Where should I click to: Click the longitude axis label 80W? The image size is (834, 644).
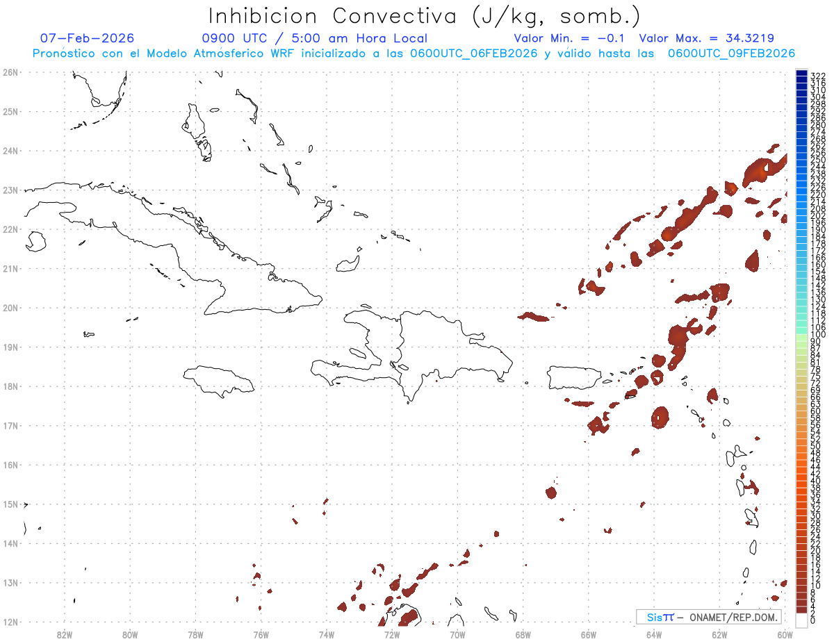click(130, 634)
